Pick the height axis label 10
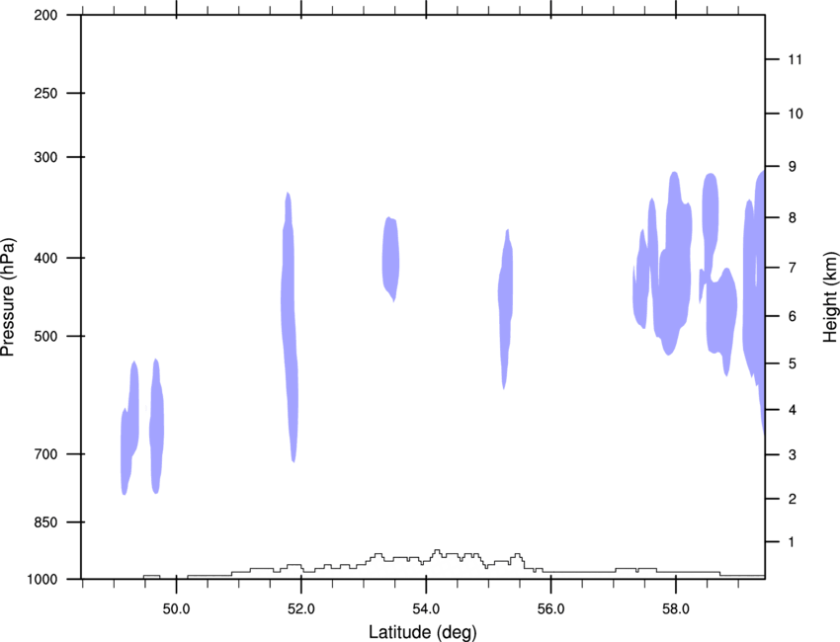Image resolution: width=840 pixels, height=642 pixels. click(796, 114)
